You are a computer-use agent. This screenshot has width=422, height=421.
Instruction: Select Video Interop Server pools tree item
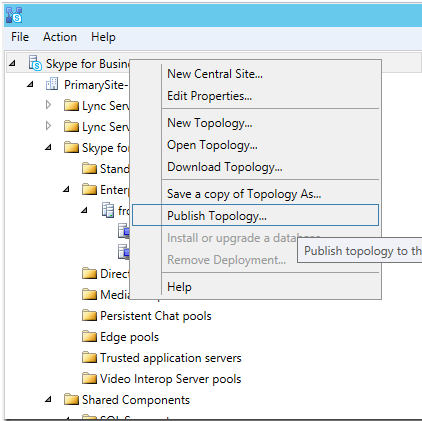[170, 379]
